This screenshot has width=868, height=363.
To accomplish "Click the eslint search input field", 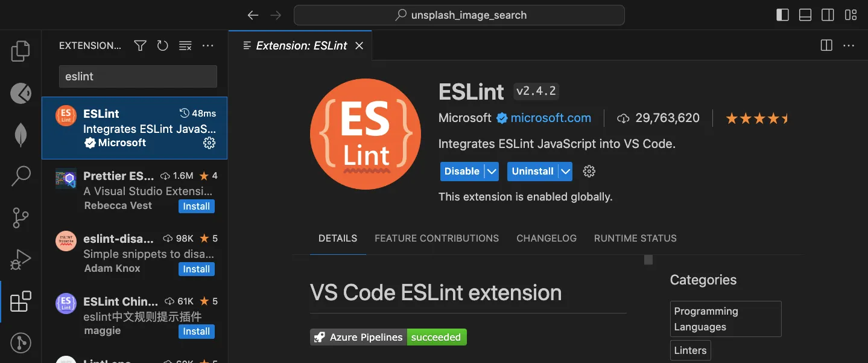I will 137,76.
